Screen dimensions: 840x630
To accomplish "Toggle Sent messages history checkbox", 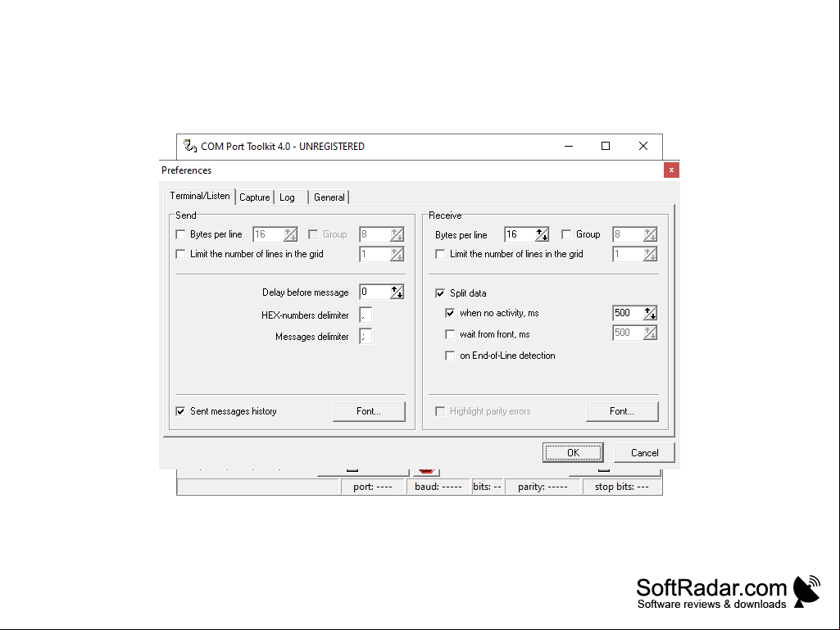I will pyautogui.click(x=180, y=411).
